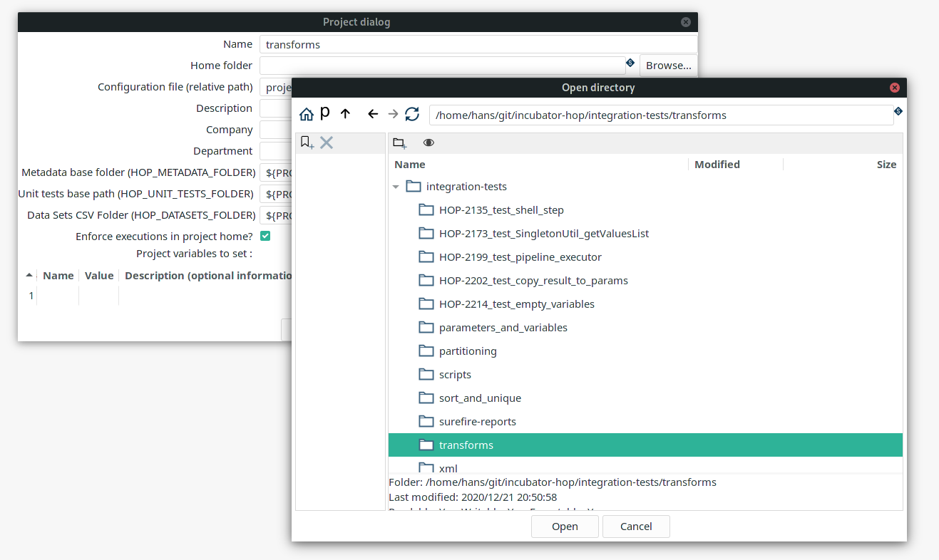Navigate back with the left arrow

point(372,114)
